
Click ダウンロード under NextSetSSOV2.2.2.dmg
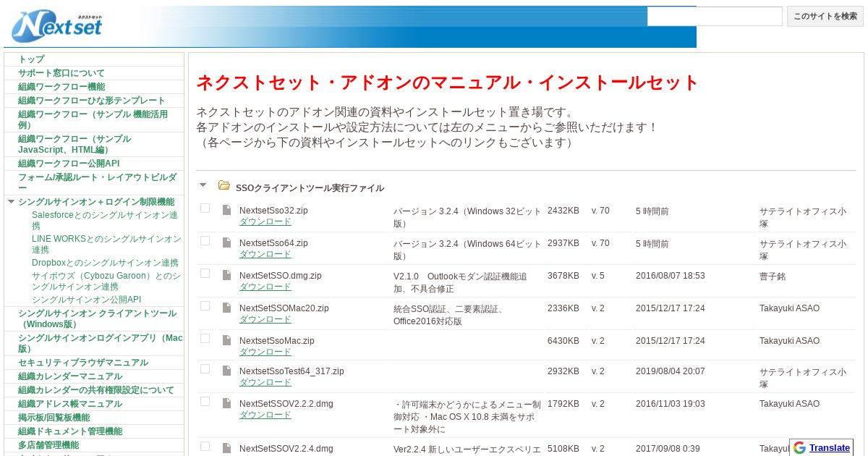265,415
